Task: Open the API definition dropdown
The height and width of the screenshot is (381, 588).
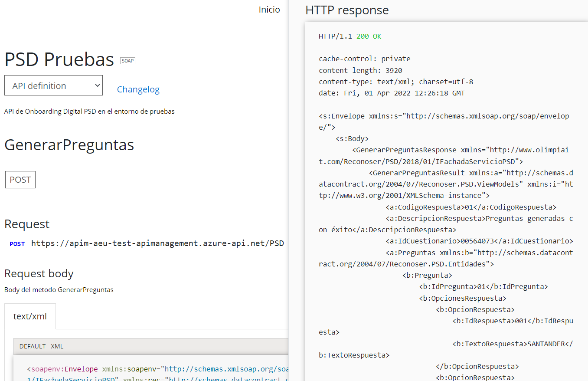Action: click(x=53, y=85)
